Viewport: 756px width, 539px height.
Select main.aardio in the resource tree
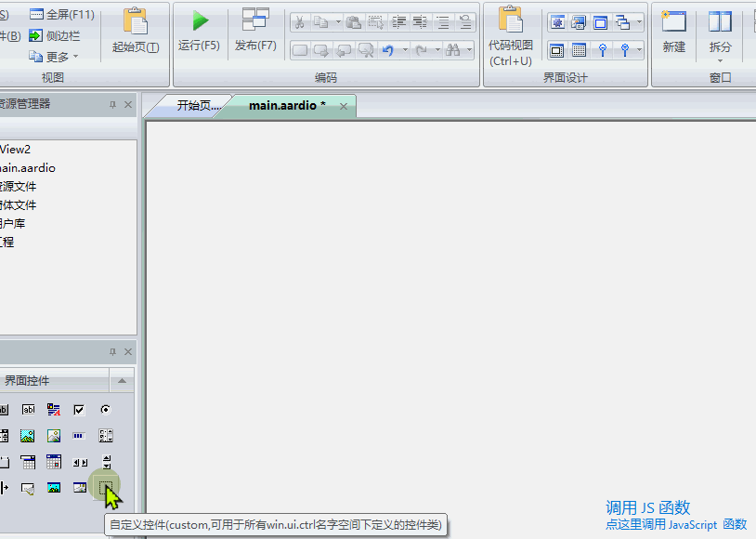28,168
